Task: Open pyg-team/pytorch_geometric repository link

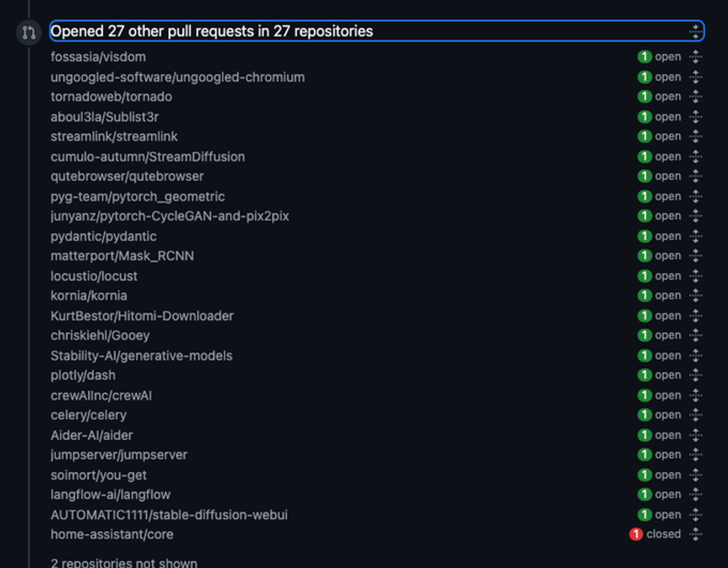Action: [x=137, y=196]
